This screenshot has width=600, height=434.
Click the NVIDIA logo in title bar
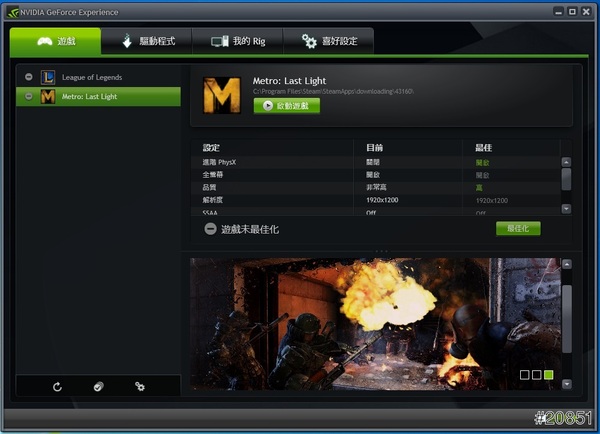(x=13, y=12)
